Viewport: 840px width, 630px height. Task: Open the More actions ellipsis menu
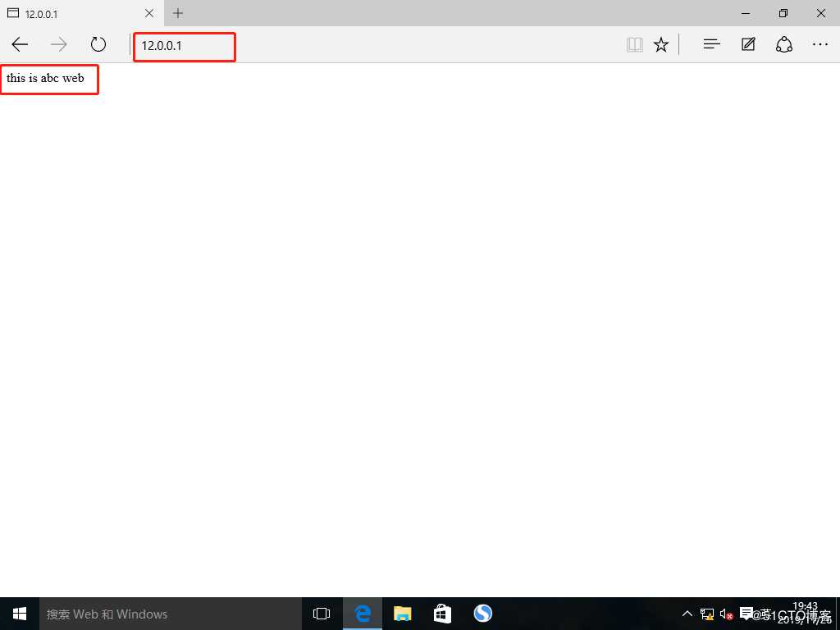point(820,44)
